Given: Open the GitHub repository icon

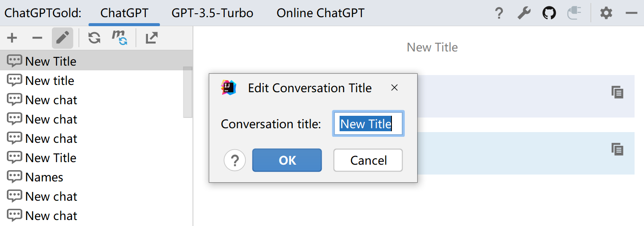Looking at the screenshot, I should [549, 13].
